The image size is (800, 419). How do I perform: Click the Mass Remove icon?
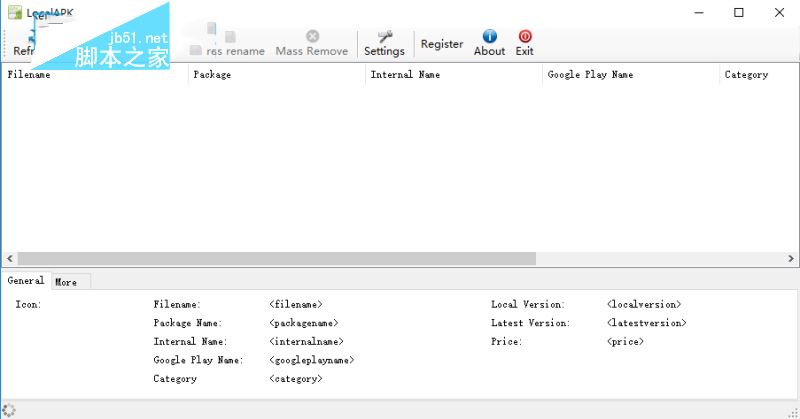click(x=312, y=36)
